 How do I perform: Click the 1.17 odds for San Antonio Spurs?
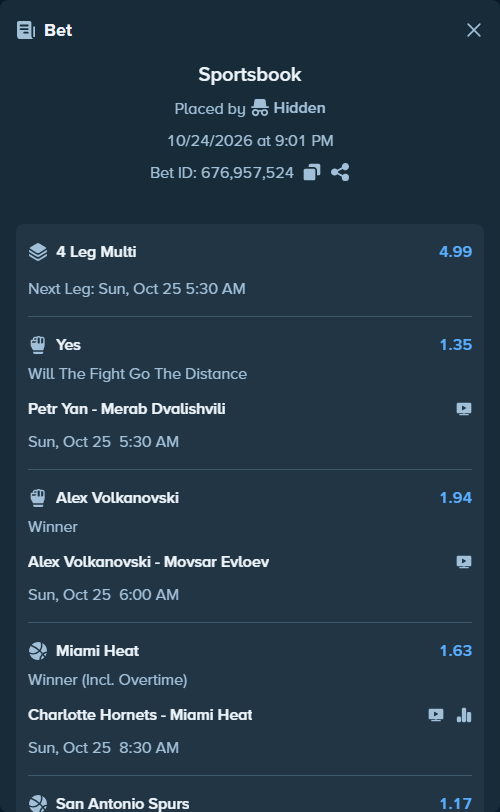[455, 804]
